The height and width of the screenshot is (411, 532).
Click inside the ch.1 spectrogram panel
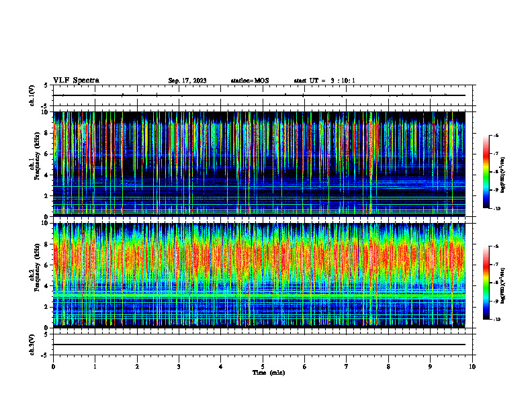pyautogui.click(x=259, y=164)
